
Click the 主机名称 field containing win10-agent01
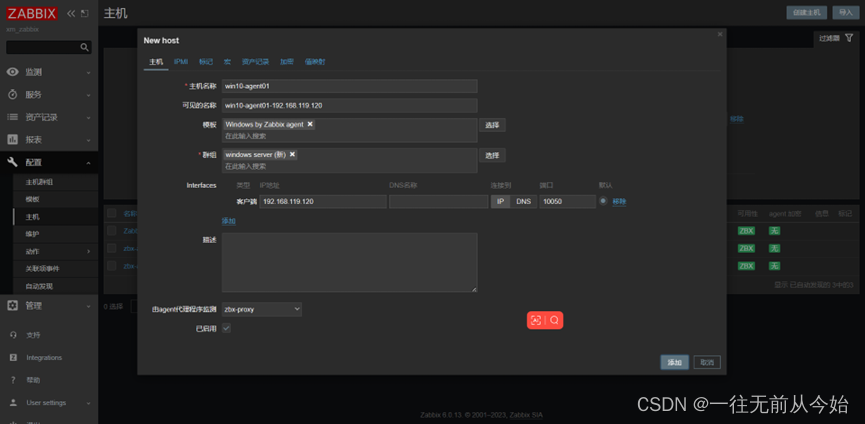coord(349,86)
